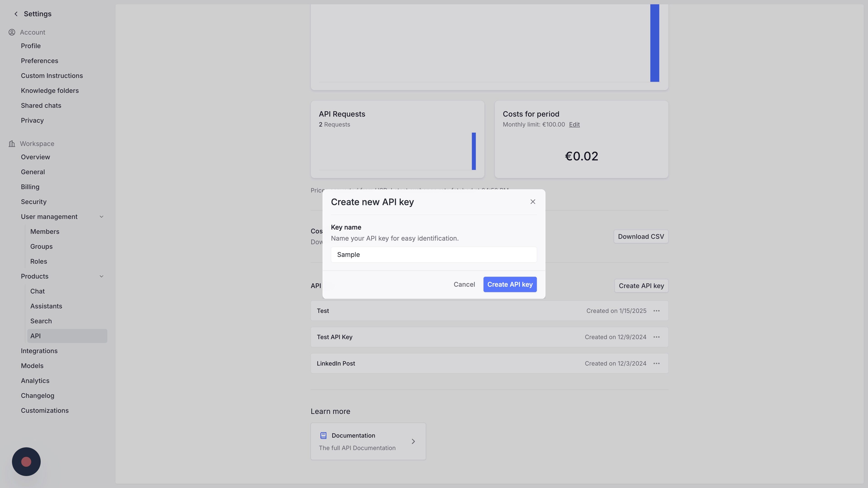Open the options menu for Test API Key

(656, 337)
